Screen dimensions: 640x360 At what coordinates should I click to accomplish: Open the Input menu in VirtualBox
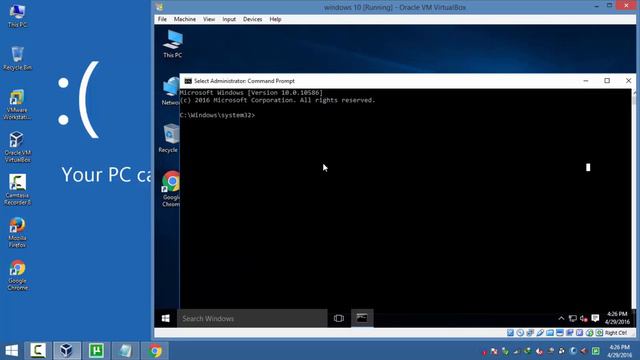pos(229,19)
